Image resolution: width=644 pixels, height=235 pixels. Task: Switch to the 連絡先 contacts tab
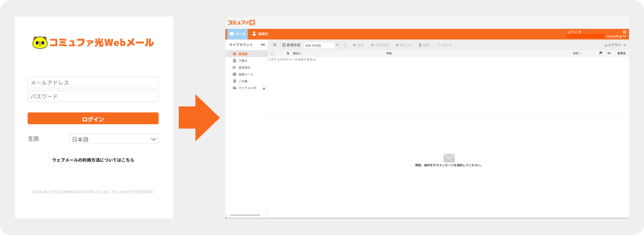click(x=260, y=34)
